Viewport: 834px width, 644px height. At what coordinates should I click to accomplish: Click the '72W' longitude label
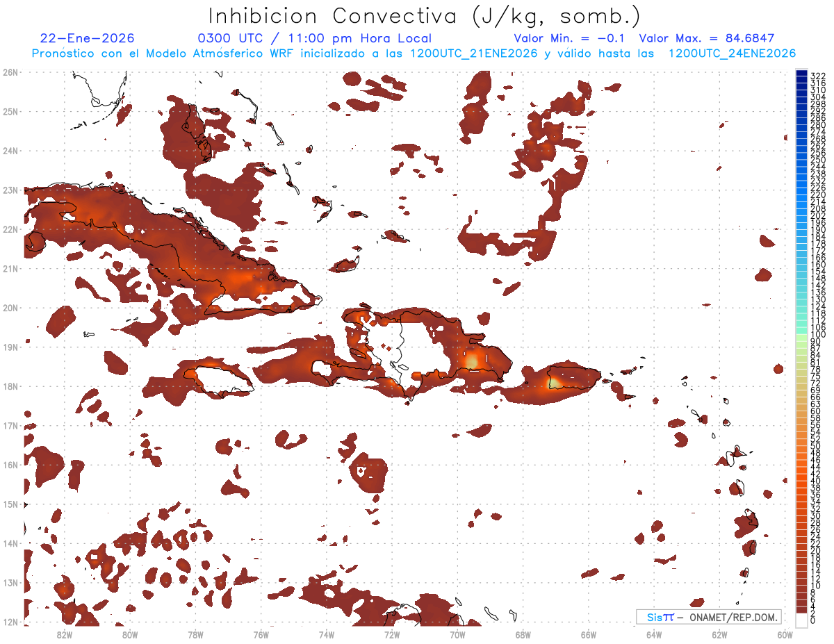[x=392, y=634]
